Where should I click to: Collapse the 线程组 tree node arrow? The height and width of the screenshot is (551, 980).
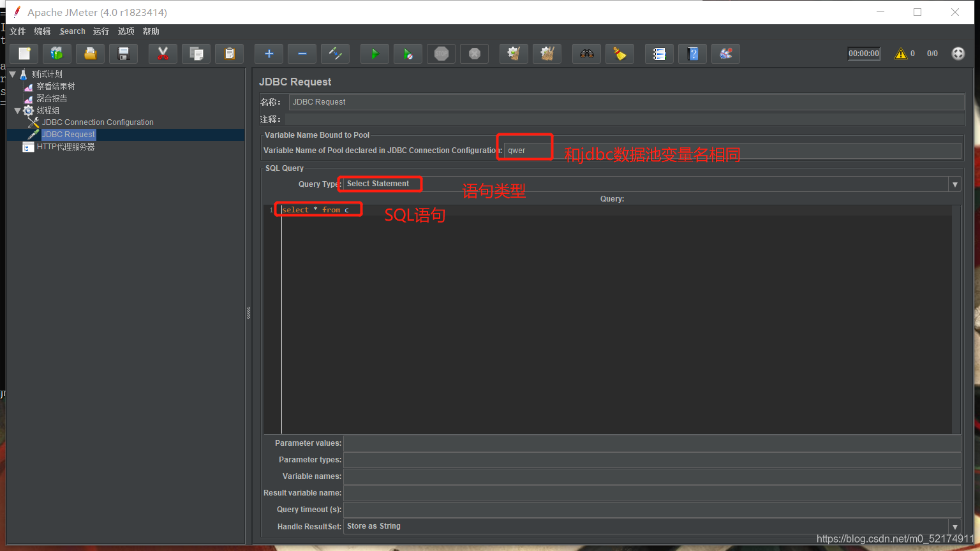coord(17,110)
